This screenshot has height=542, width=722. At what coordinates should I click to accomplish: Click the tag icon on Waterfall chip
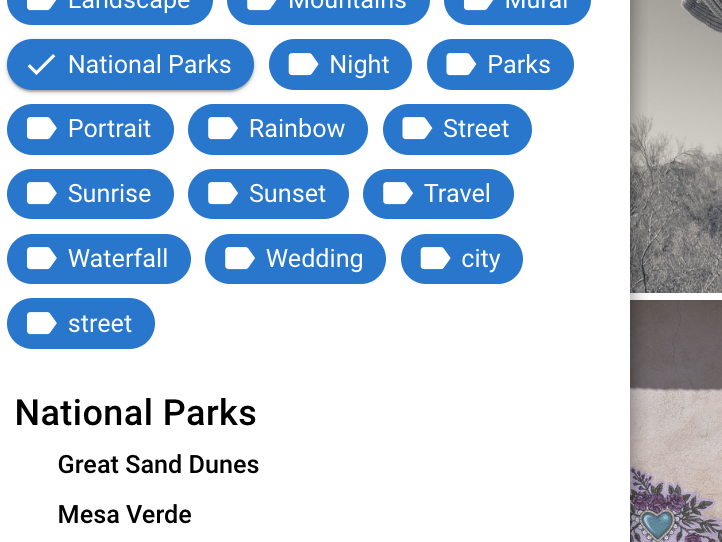pos(42,259)
